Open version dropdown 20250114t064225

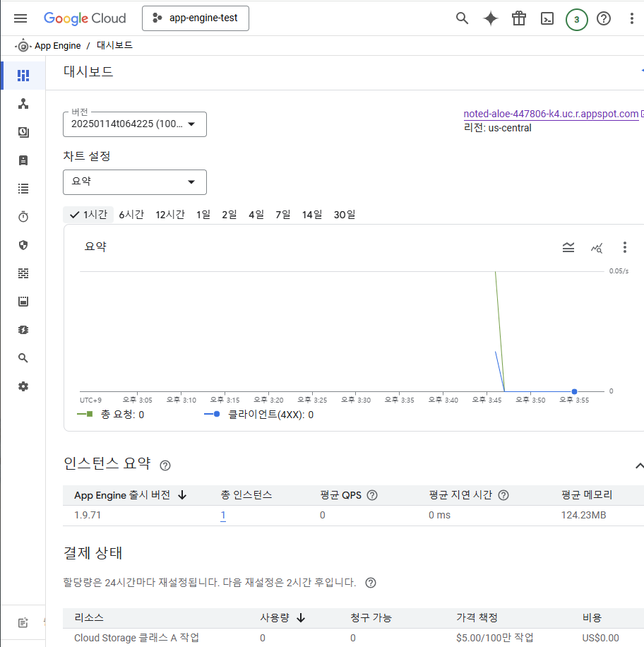click(134, 124)
